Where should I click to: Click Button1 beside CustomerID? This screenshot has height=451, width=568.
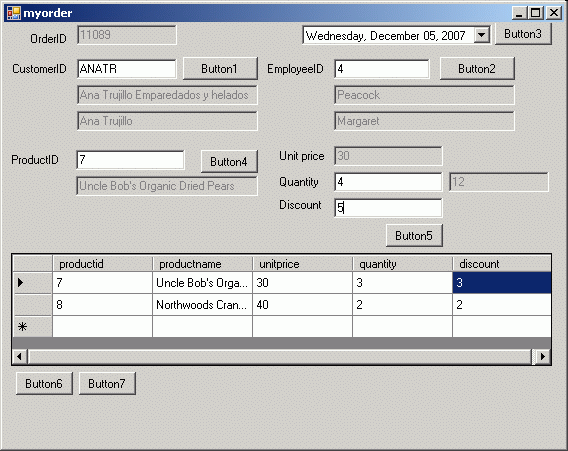(220, 68)
